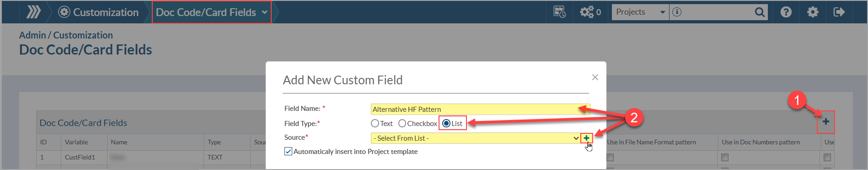This screenshot has width=868, height=170.
Task: Click the green plus beside Source list
Action: [586, 138]
